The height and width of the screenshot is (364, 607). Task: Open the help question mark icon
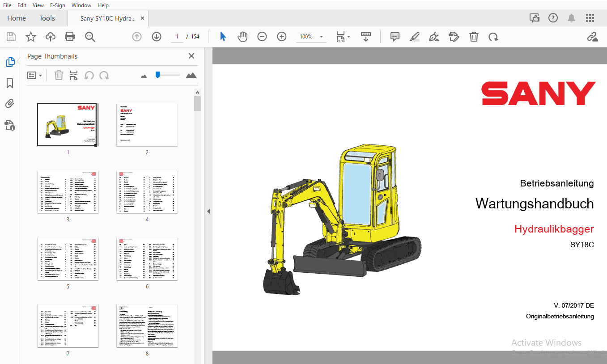click(553, 18)
